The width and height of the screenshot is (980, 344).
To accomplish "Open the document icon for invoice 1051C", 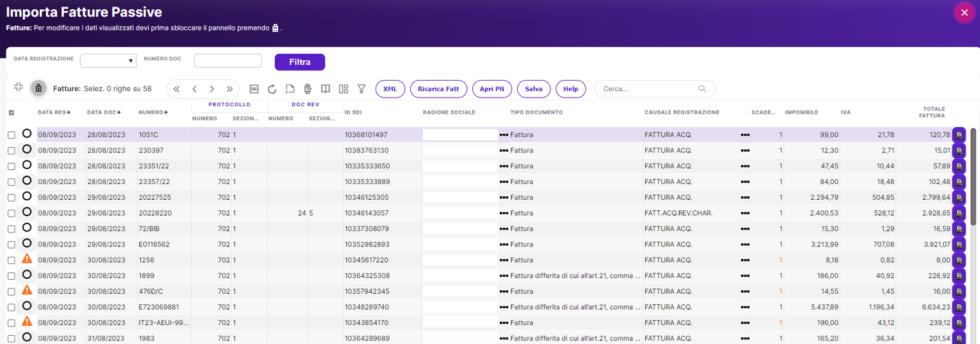I will [x=959, y=135].
